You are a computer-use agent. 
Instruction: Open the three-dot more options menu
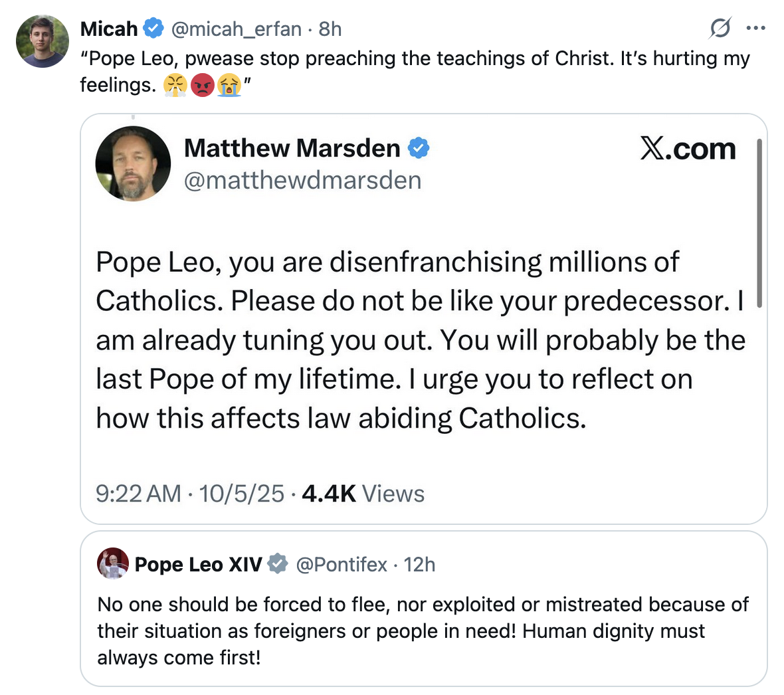click(755, 29)
